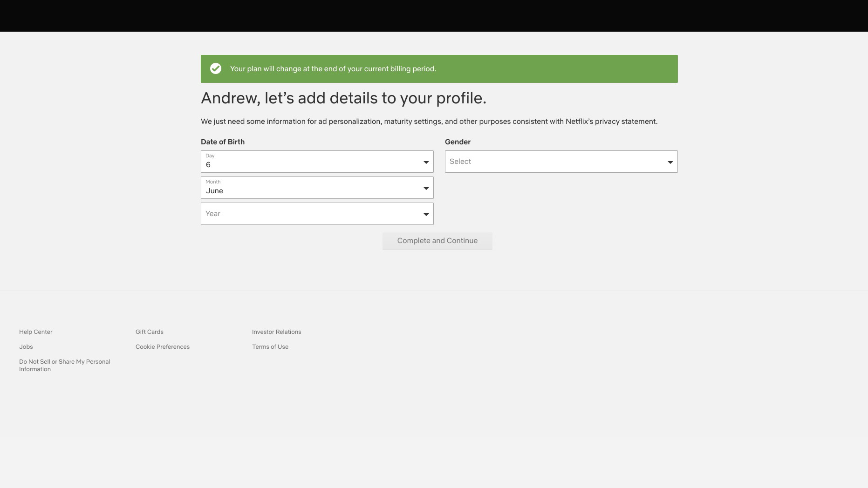Open Cookie Preferences link
The width and height of the screenshot is (868, 488).
(163, 347)
